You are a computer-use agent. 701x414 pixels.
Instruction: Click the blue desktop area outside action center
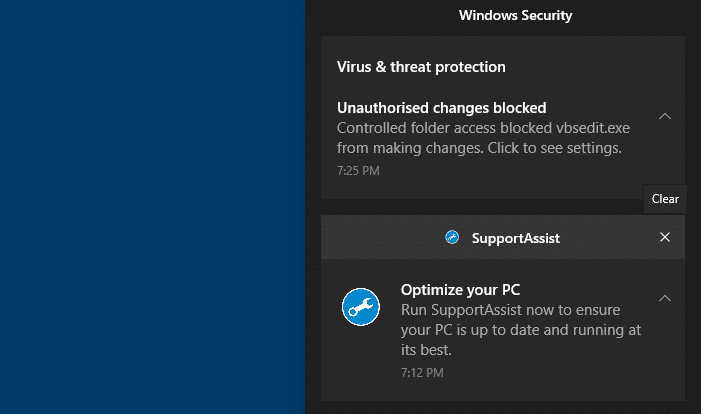[x=152, y=207]
